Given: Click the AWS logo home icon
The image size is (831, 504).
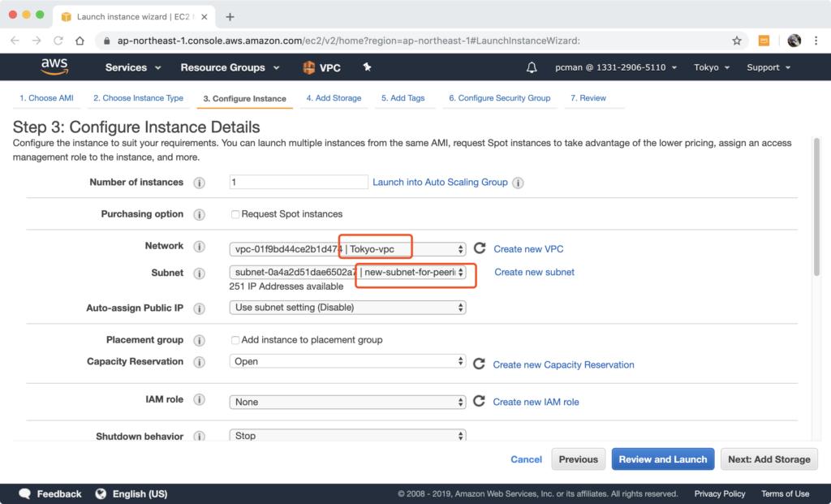Looking at the screenshot, I should [x=54, y=67].
